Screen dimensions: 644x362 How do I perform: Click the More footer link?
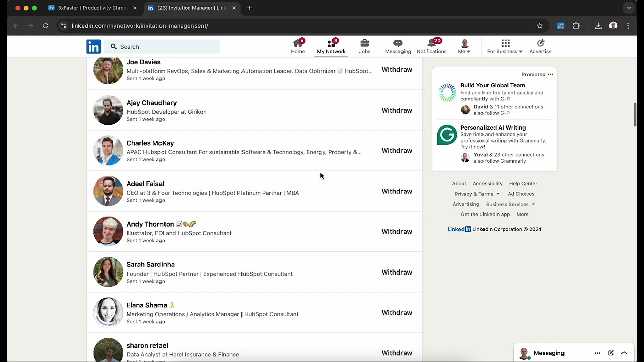(522, 214)
